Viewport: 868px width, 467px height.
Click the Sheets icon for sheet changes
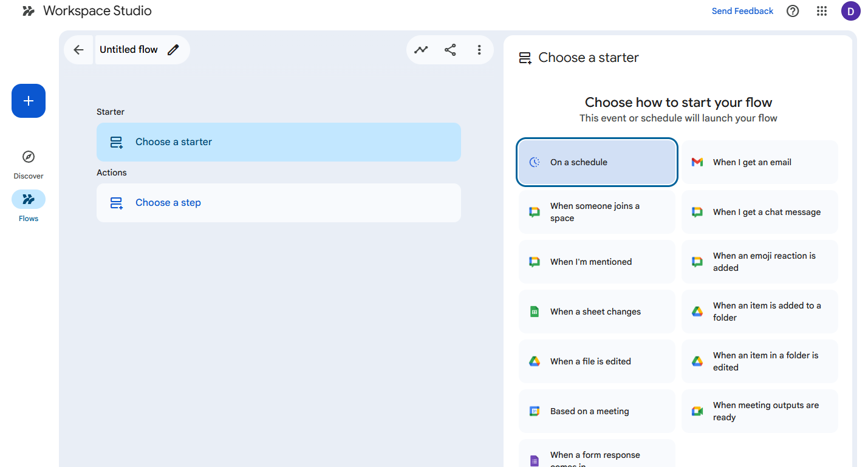(535, 312)
